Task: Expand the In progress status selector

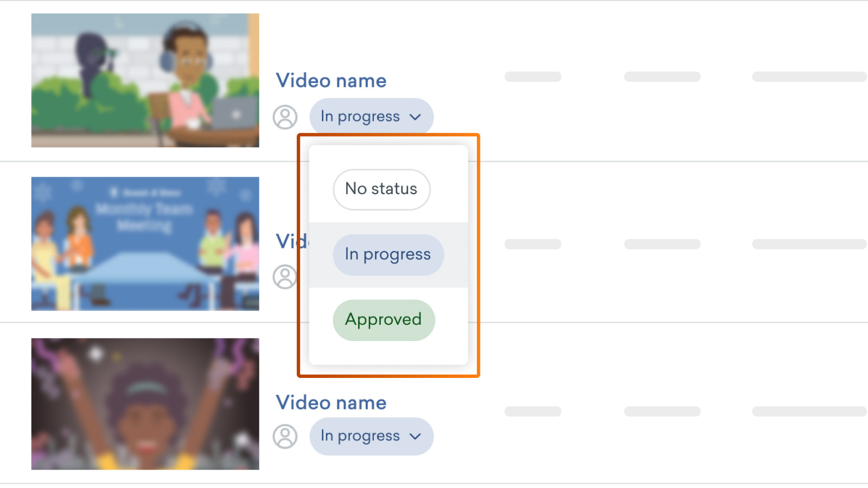Action: [371, 117]
